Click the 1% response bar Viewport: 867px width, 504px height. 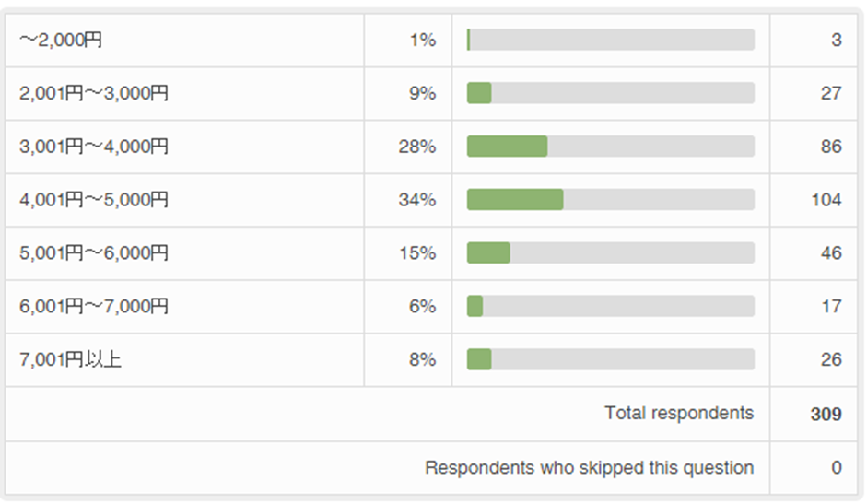point(610,41)
